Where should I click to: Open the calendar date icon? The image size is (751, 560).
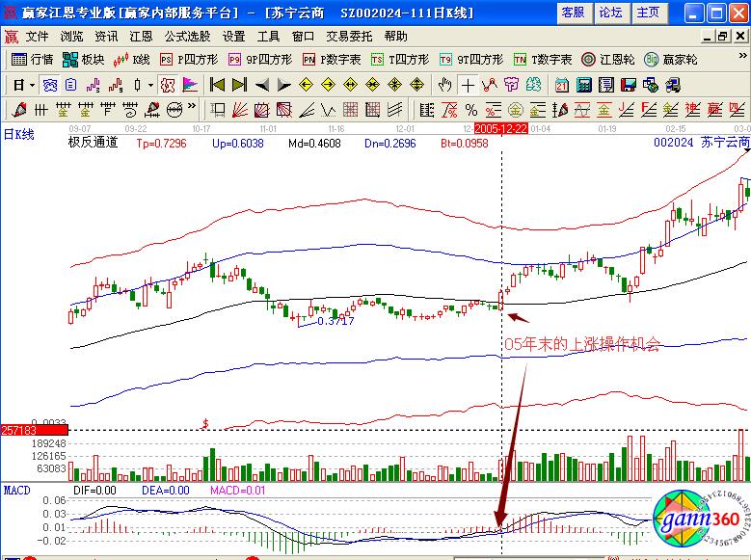(562, 84)
